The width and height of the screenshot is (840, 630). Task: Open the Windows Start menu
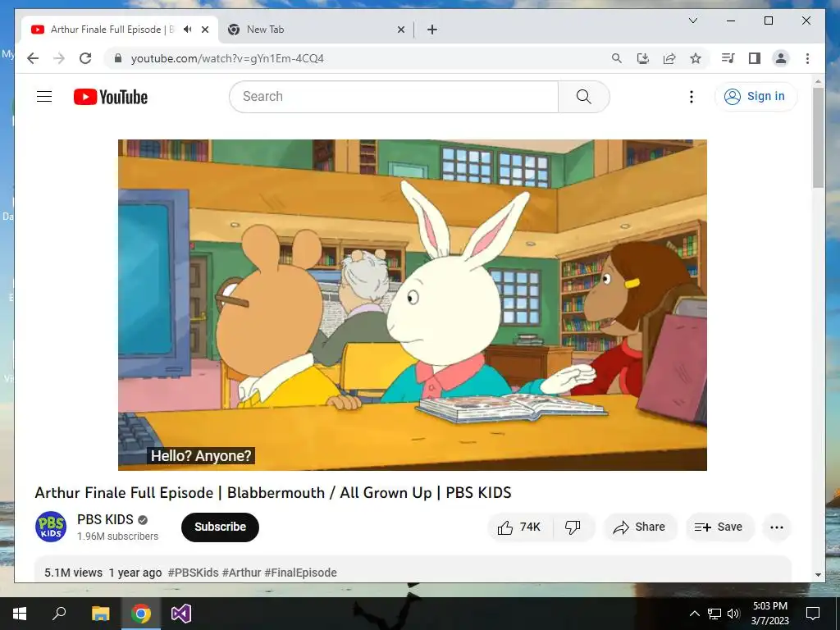click(x=20, y=614)
